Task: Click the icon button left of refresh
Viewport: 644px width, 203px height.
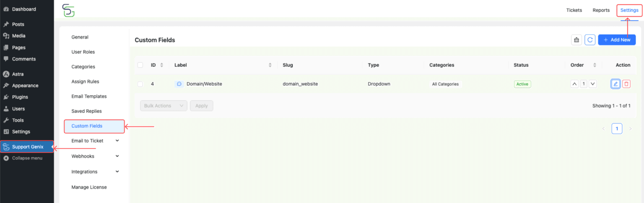Action: click(x=576, y=40)
